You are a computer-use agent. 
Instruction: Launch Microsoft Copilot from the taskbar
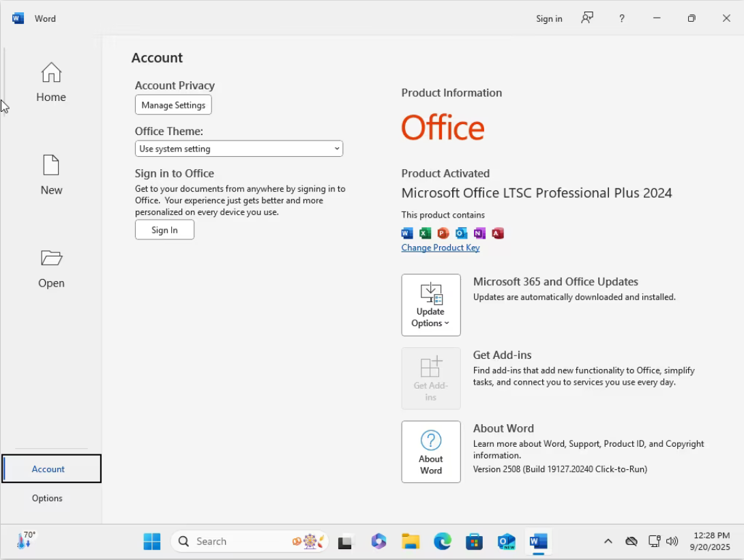(378, 542)
